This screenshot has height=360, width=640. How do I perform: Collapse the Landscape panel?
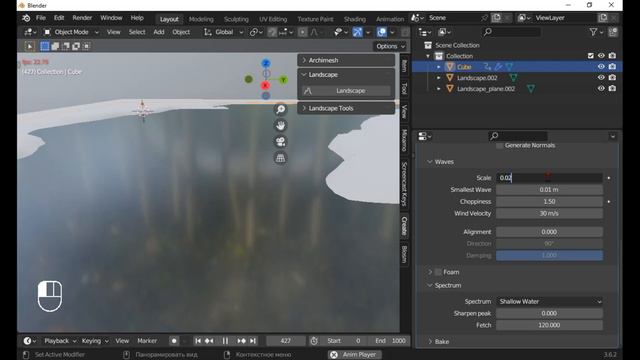coord(346,75)
